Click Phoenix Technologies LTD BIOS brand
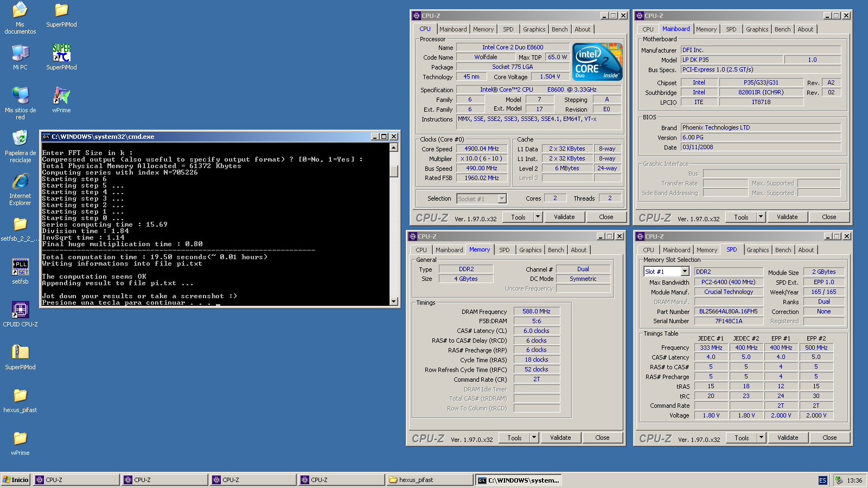Image resolution: width=868 pixels, height=488 pixels. click(761, 127)
